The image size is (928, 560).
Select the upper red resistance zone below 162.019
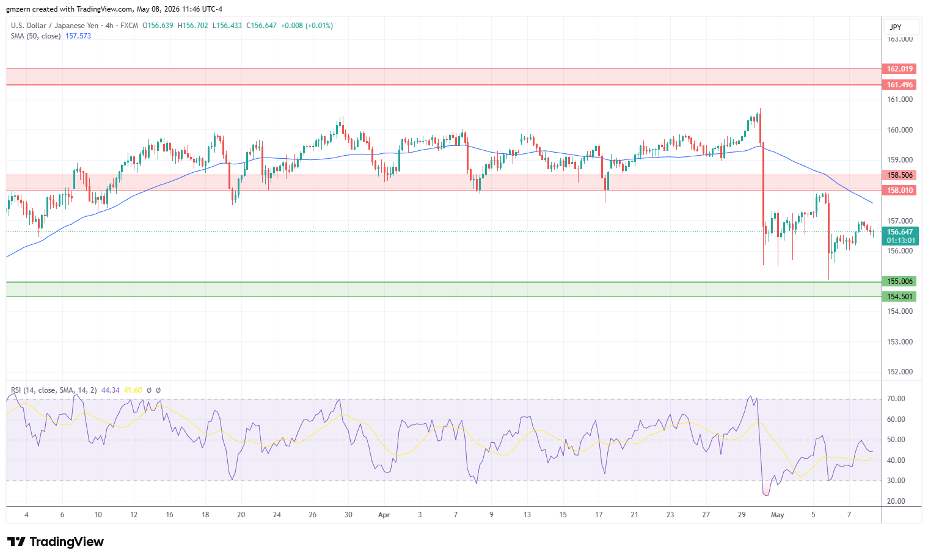point(444,77)
